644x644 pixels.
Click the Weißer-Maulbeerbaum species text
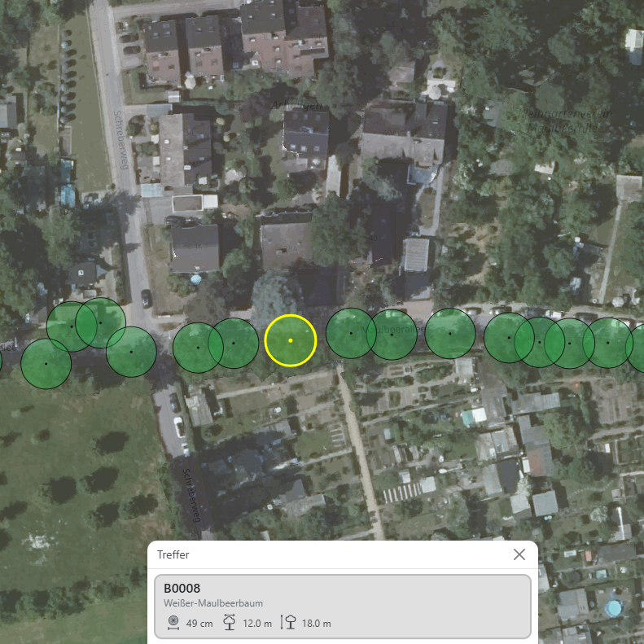point(213,603)
